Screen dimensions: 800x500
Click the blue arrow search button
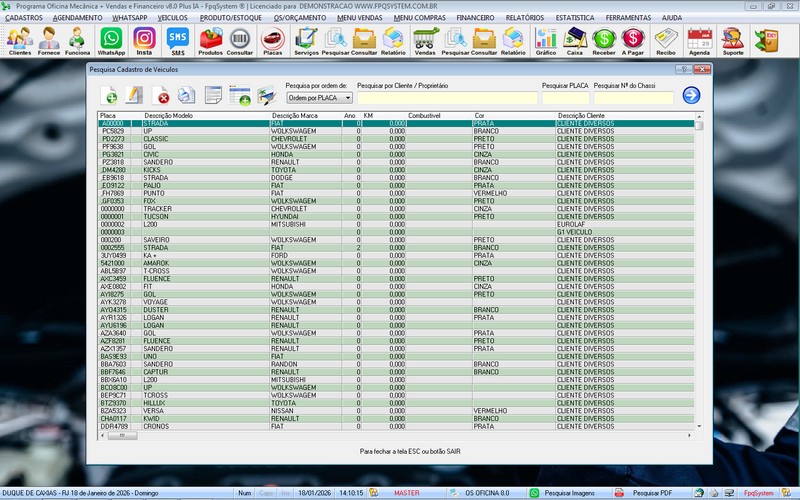tap(691, 95)
